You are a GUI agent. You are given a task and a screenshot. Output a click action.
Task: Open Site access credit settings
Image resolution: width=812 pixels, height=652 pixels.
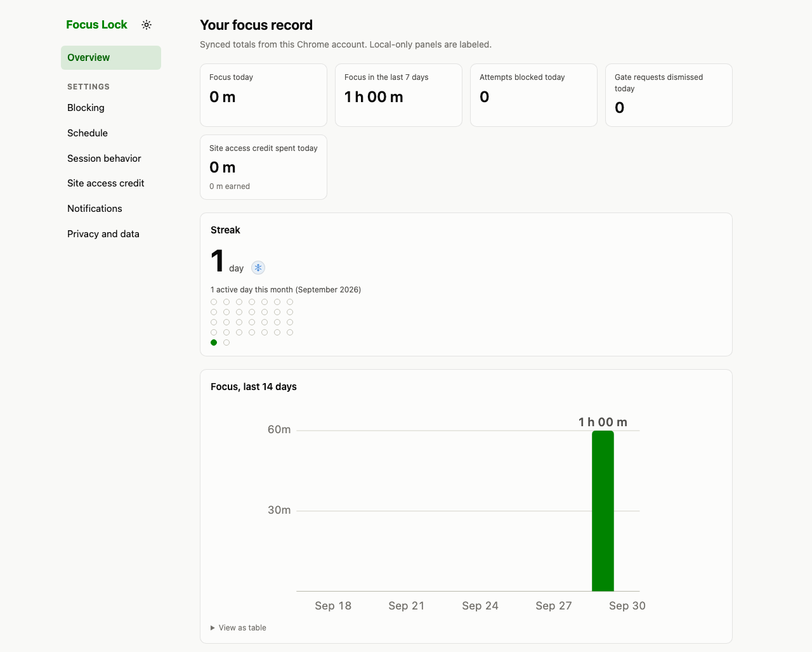[x=111, y=183]
